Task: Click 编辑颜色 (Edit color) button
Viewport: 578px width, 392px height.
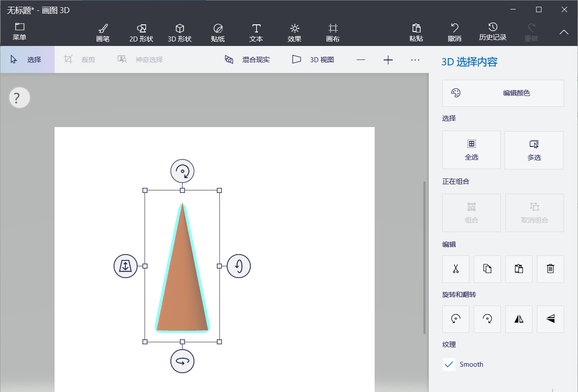Action: point(503,93)
